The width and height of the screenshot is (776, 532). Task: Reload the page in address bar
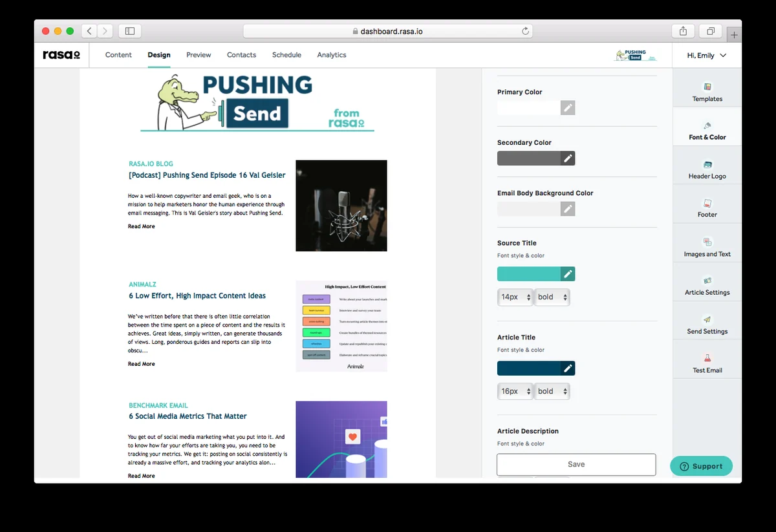coord(526,31)
